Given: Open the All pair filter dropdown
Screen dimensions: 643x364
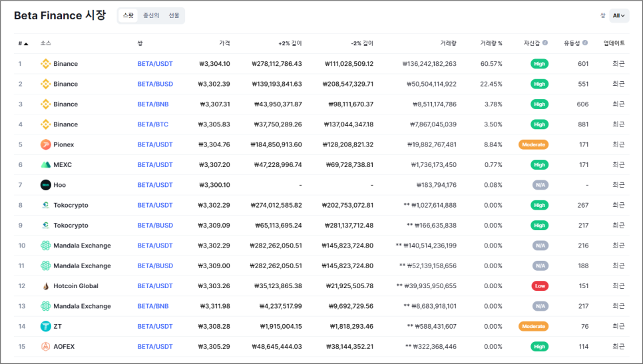Looking at the screenshot, I should point(619,15).
